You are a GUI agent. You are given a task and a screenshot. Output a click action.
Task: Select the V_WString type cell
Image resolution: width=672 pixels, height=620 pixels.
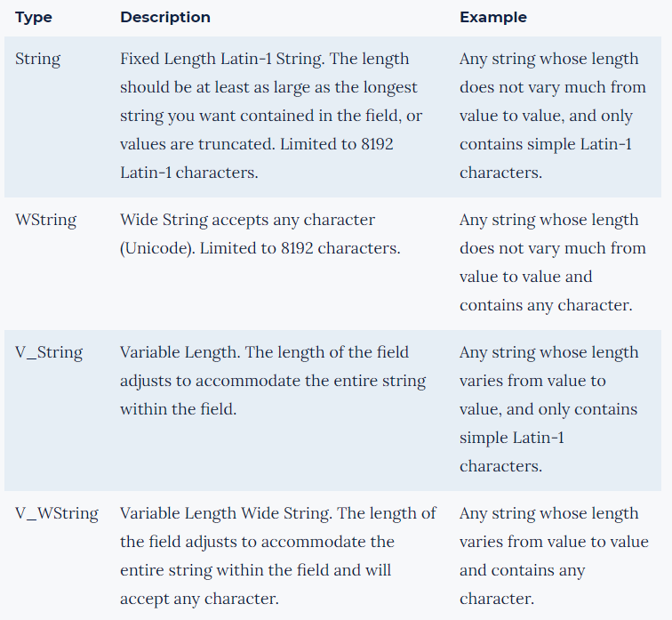[x=57, y=514]
